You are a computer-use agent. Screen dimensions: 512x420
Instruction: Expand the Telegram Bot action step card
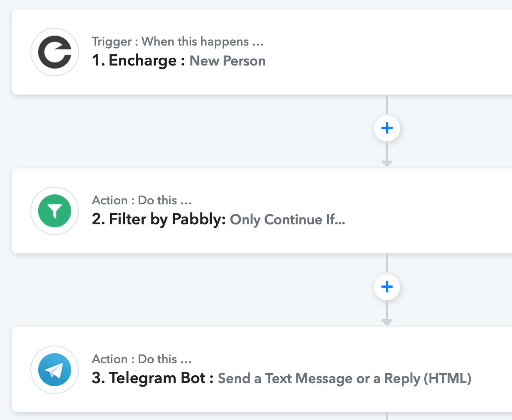tap(262, 370)
